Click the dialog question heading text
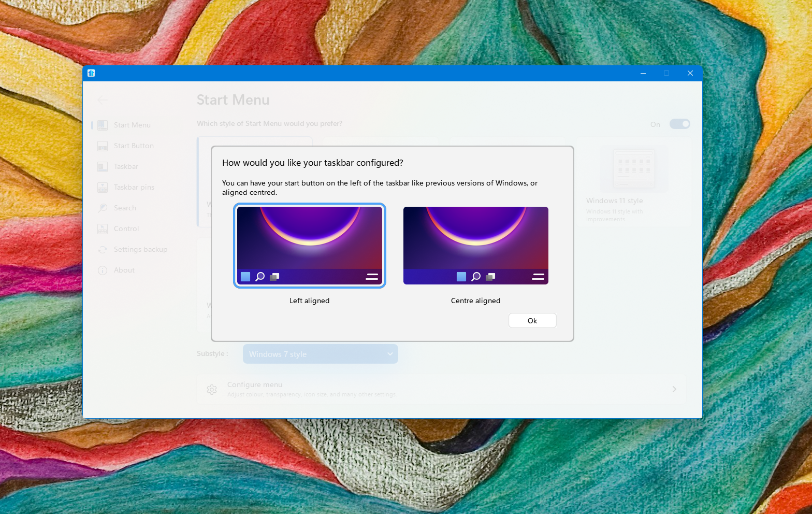 point(313,163)
